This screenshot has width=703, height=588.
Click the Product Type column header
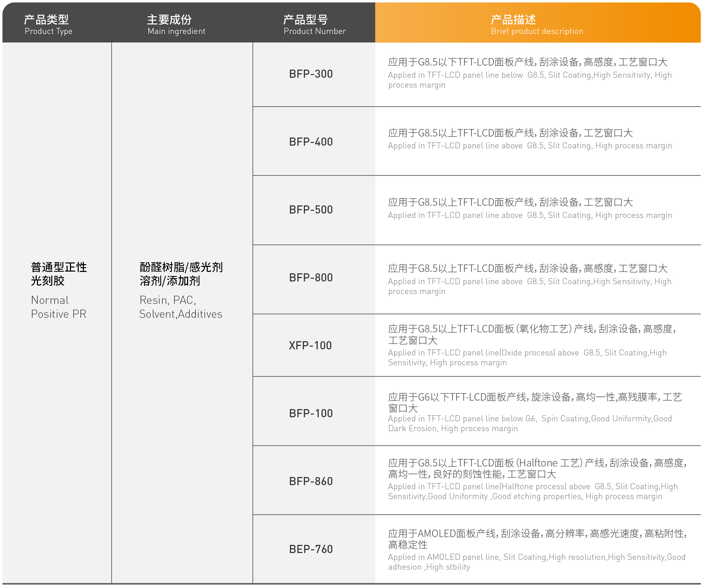48,24
